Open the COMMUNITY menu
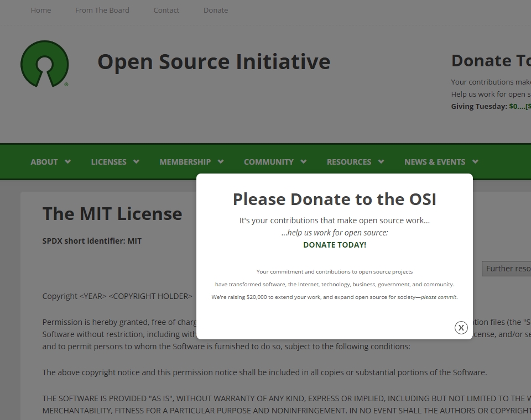This screenshot has height=420, width=531. [x=269, y=162]
